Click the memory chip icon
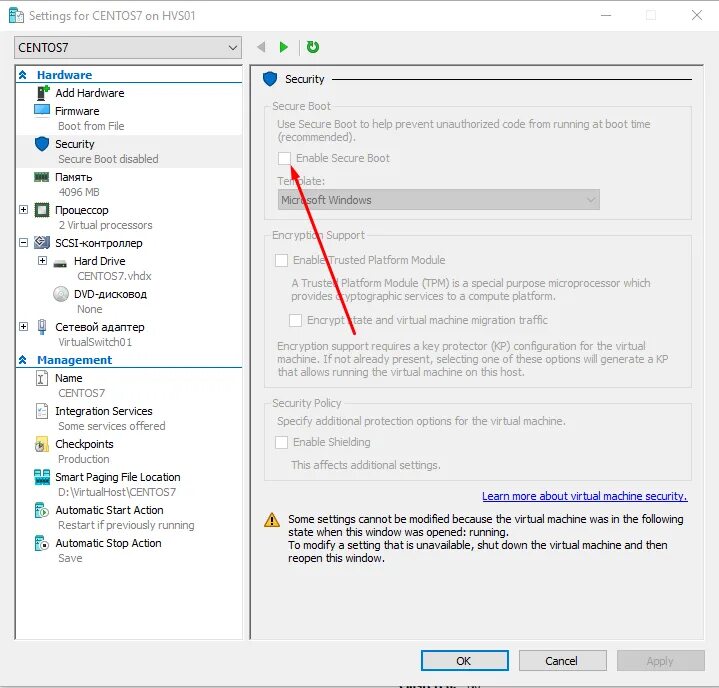Viewport: 719px width, 688px height. coord(42,177)
